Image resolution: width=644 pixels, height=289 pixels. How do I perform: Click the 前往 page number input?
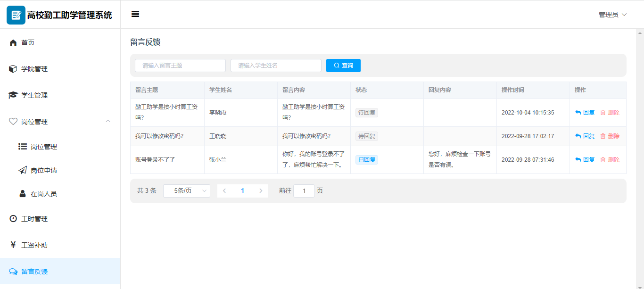point(304,191)
